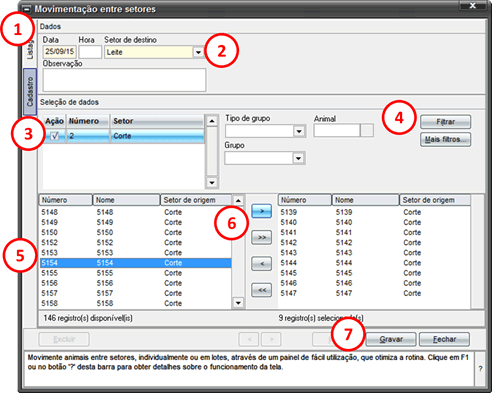Expand the Tipo de grupo combo box

tap(299, 131)
